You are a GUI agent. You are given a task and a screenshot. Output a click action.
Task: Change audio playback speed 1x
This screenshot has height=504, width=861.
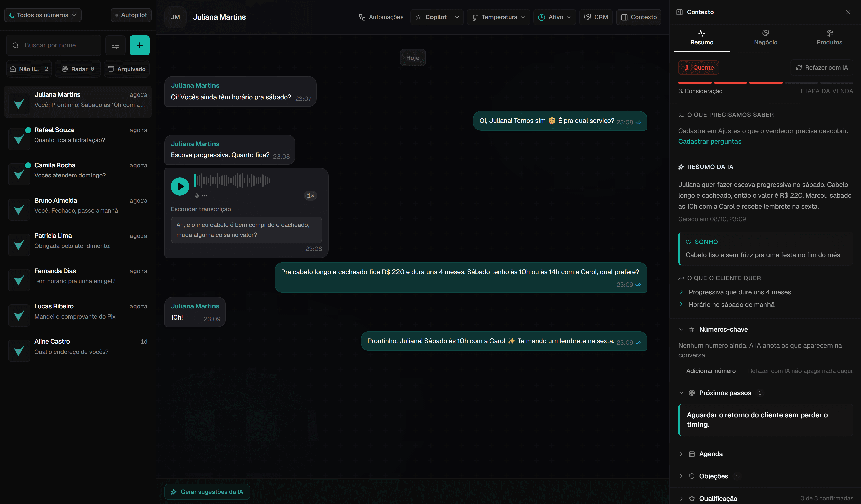coord(310,196)
